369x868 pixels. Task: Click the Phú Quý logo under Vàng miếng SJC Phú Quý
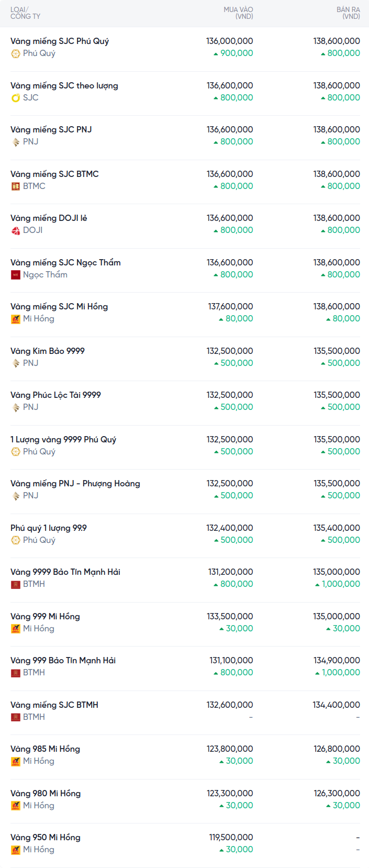pyautogui.click(x=16, y=53)
